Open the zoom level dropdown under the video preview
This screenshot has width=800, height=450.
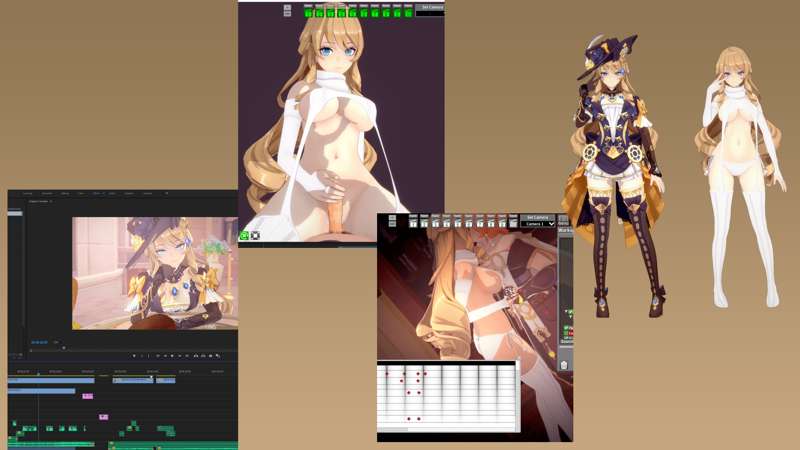point(56,342)
